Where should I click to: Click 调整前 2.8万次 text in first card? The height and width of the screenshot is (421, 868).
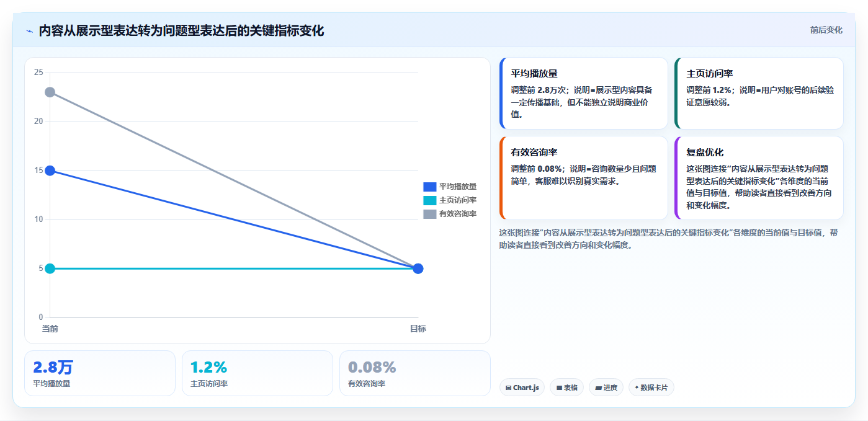pos(539,90)
